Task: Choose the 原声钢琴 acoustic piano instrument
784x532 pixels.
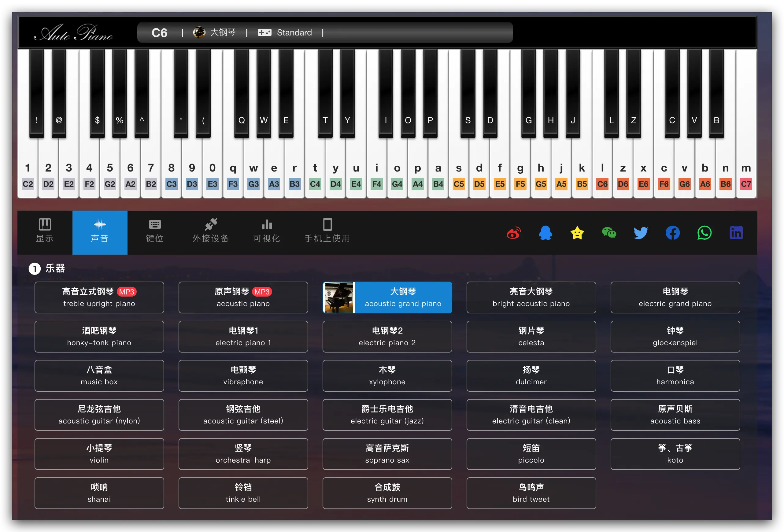Action: coord(243,297)
